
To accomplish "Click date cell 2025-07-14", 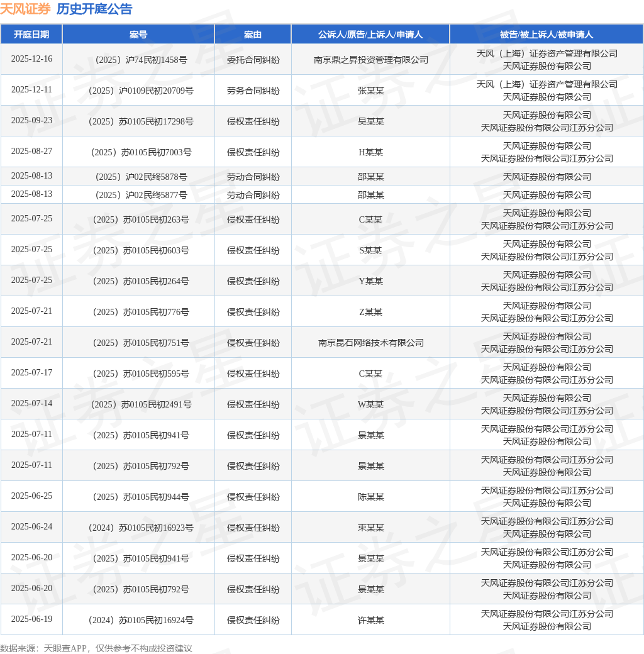I will pos(31,403).
